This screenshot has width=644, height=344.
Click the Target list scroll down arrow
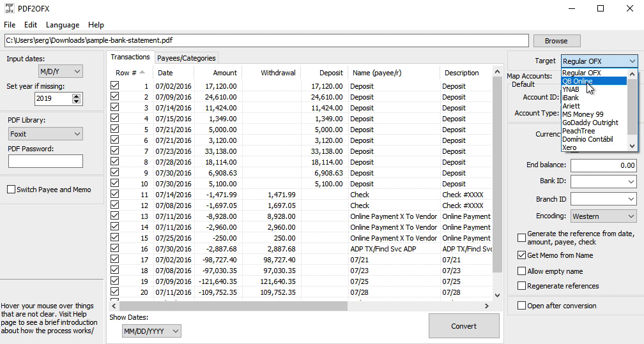coord(632,146)
